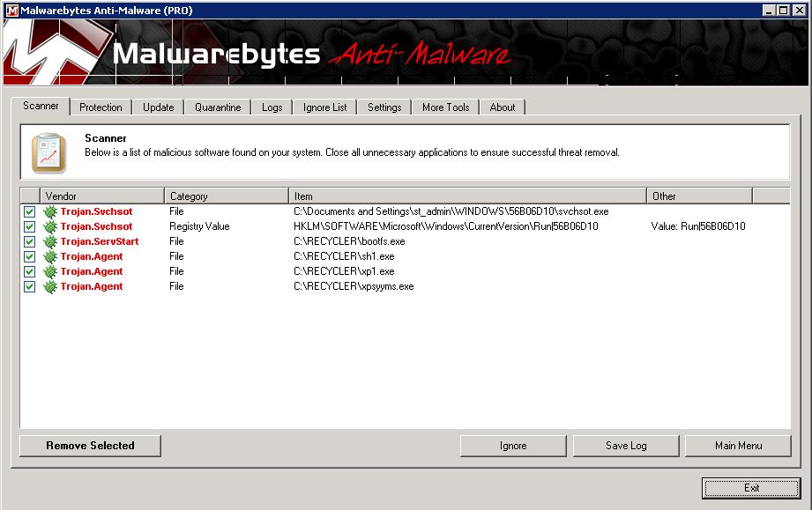This screenshot has width=812, height=510.
Task: Uncheck the Registry Value threat checkbox
Action: point(29,226)
